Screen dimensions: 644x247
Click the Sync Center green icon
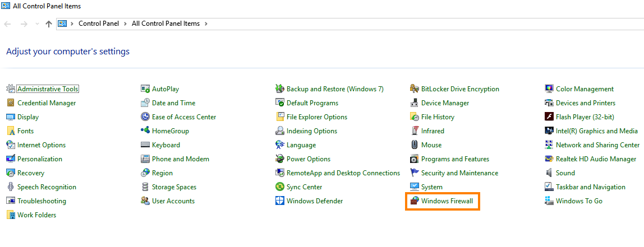pos(280,187)
